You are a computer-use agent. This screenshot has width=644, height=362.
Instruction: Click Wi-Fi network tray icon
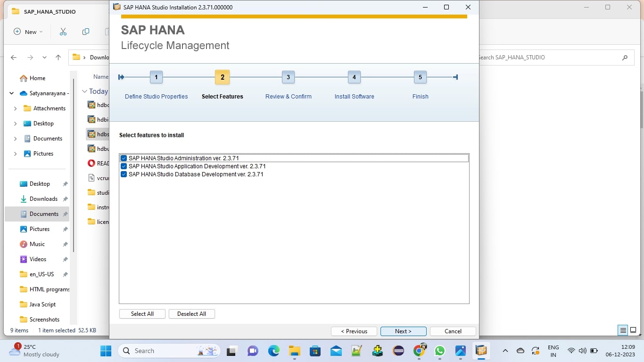pos(571,351)
